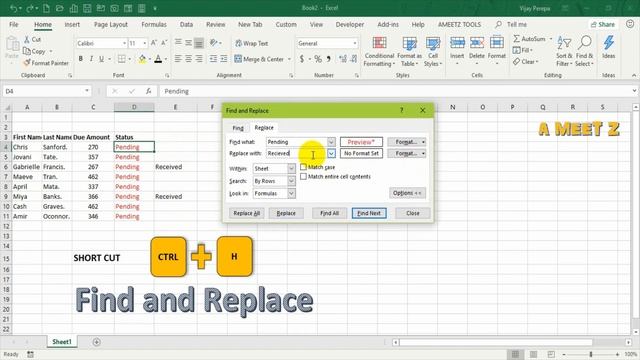Adjust the zoom slider in status bar
Image resolution: width=640 pixels, height=360 pixels.
pos(591,354)
